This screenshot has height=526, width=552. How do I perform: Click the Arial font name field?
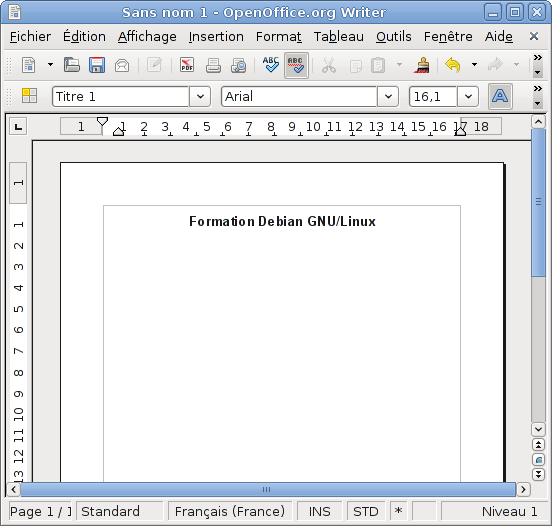pyautogui.click(x=299, y=96)
